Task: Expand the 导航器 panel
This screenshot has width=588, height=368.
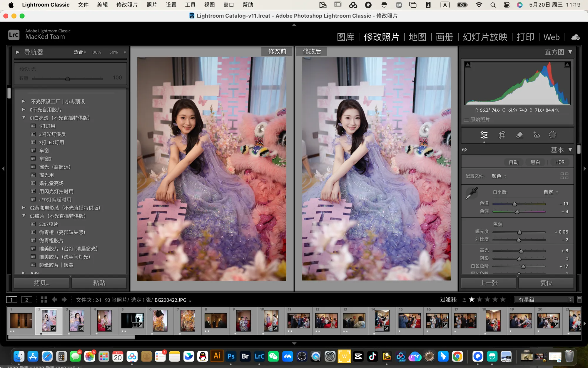Action: coord(18,52)
